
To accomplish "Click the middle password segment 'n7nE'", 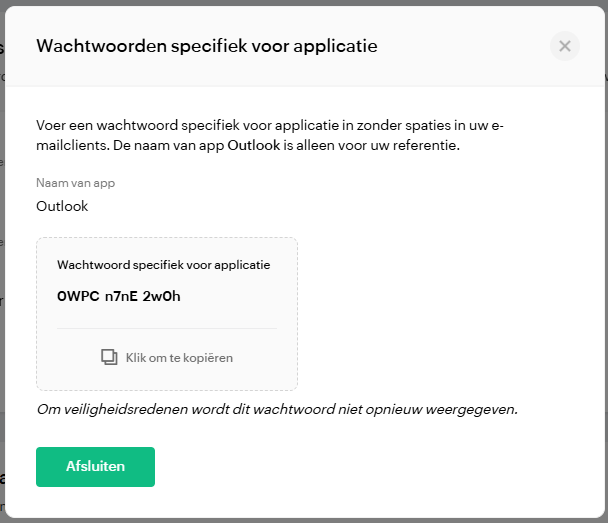I will [120, 296].
